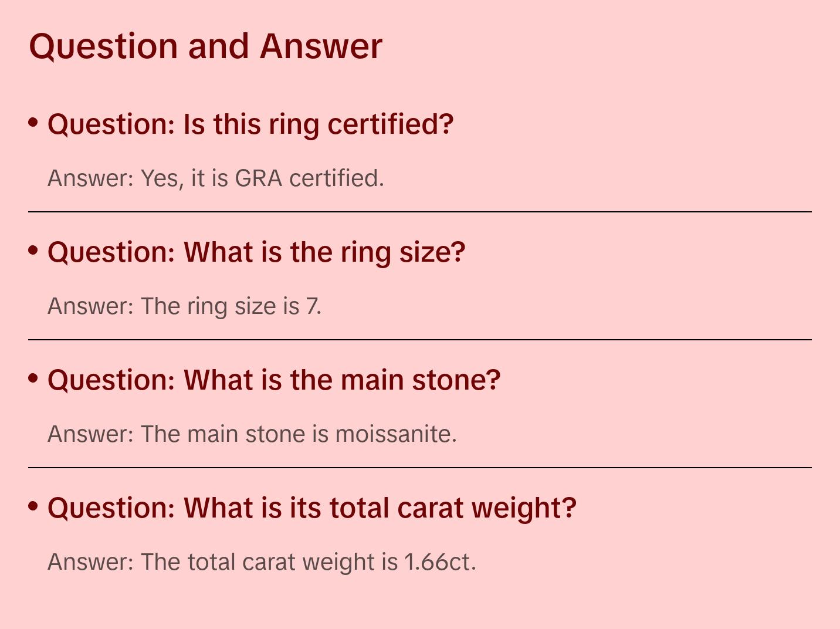Screen dimensions: 840x629
Task: Click the "Question and Answer" heading
Action: click(x=205, y=46)
